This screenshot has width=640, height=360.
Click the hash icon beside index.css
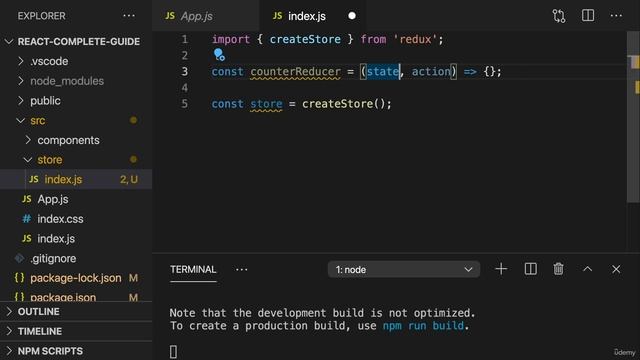click(27, 219)
